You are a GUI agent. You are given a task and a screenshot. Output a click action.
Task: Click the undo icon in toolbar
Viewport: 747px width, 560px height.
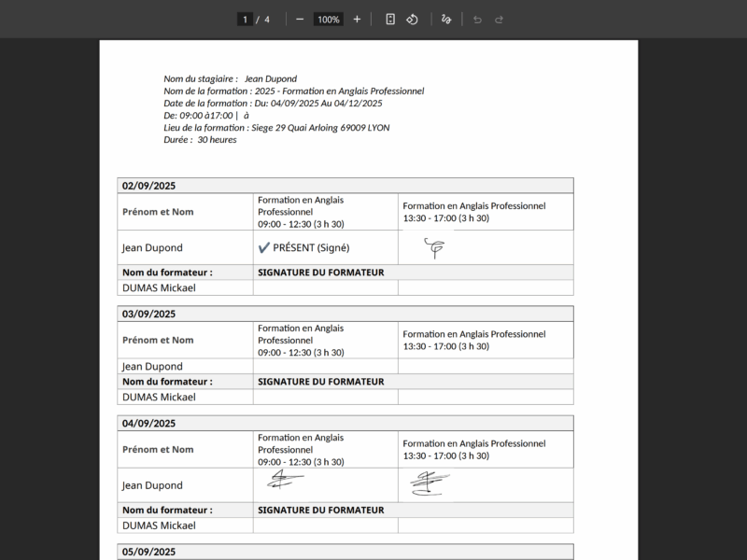477,18
